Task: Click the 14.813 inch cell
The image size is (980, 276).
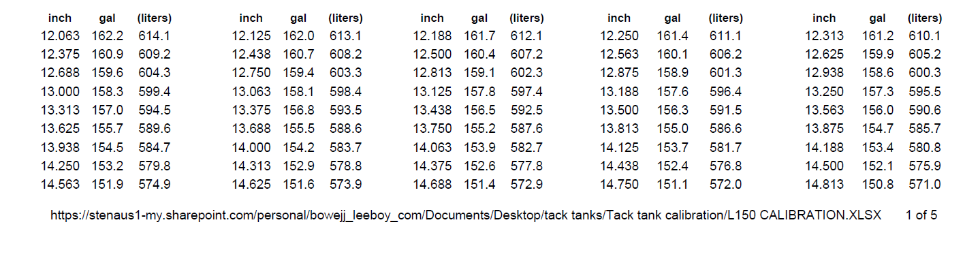Action: tap(824, 184)
